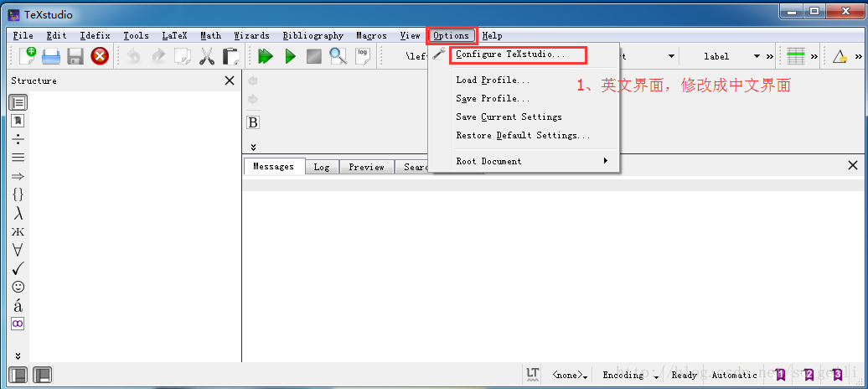Select Load Profile... menu entry
Image resolution: width=868 pixels, height=389 pixels.
pyautogui.click(x=493, y=80)
